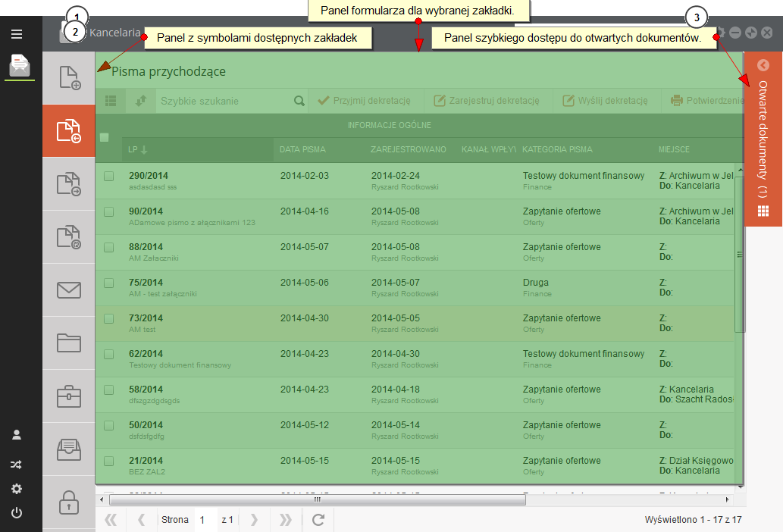This screenshot has width=783, height=532.
Task: Open the folder tab in sidebar
Action: pyautogui.click(x=69, y=343)
